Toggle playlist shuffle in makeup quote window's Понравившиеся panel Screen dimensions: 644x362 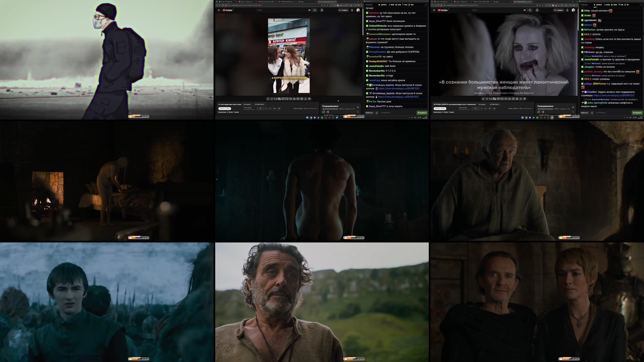click(543, 112)
